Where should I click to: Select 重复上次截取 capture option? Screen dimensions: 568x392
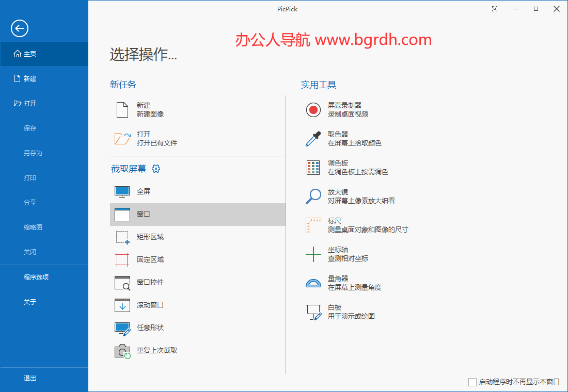point(157,350)
